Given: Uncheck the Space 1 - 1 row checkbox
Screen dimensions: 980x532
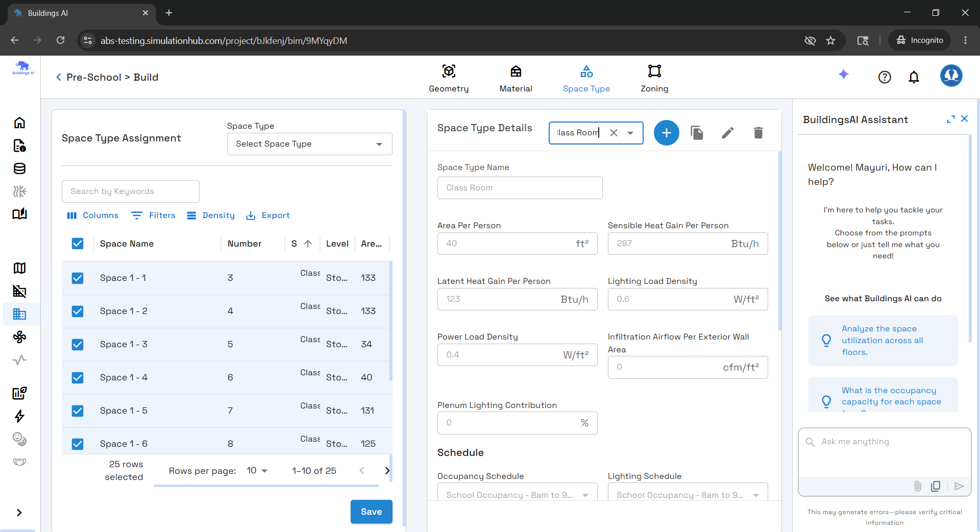Looking at the screenshot, I should pyautogui.click(x=78, y=278).
